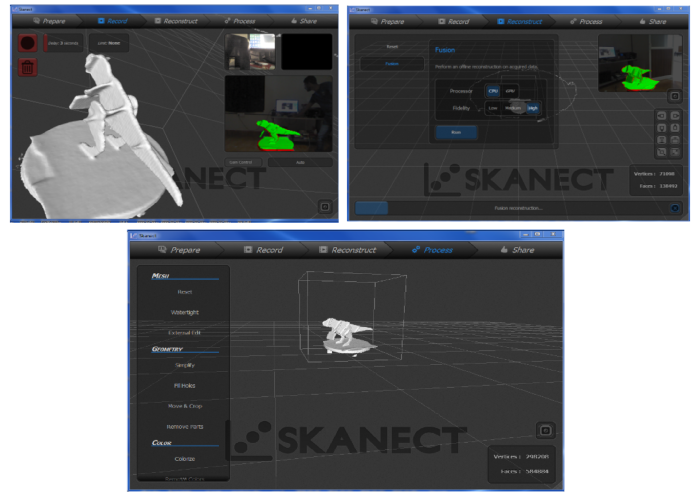Go to Reconstruct tab from the Process window
The image size is (700, 500).
[x=348, y=250]
